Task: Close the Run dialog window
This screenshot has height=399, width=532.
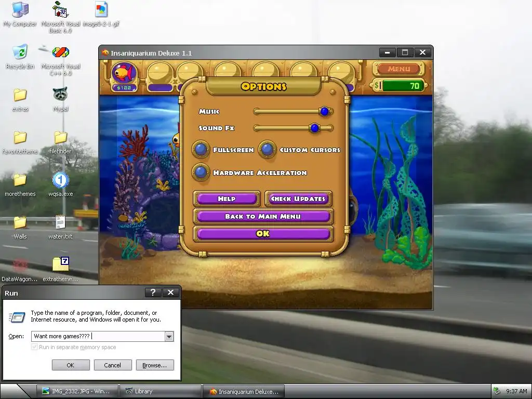Action: coord(170,292)
